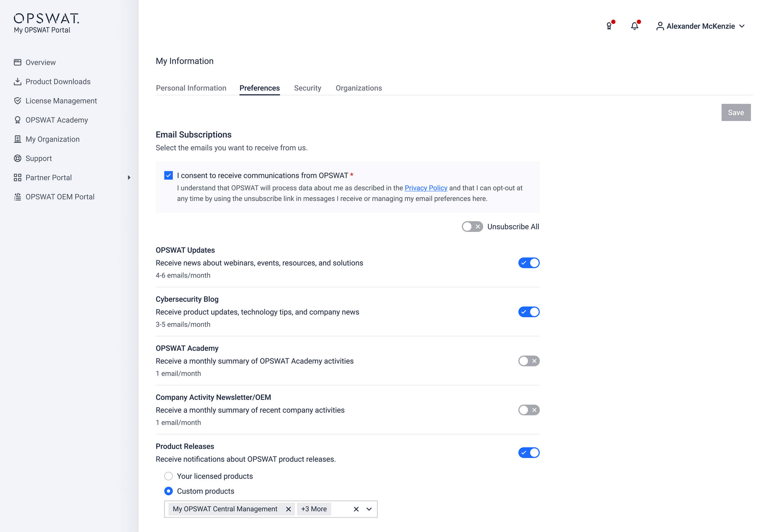This screenshot has height=532, width=768.
Task: Uncheck consent to receive communications from OPSWAT
Action: 168,175
